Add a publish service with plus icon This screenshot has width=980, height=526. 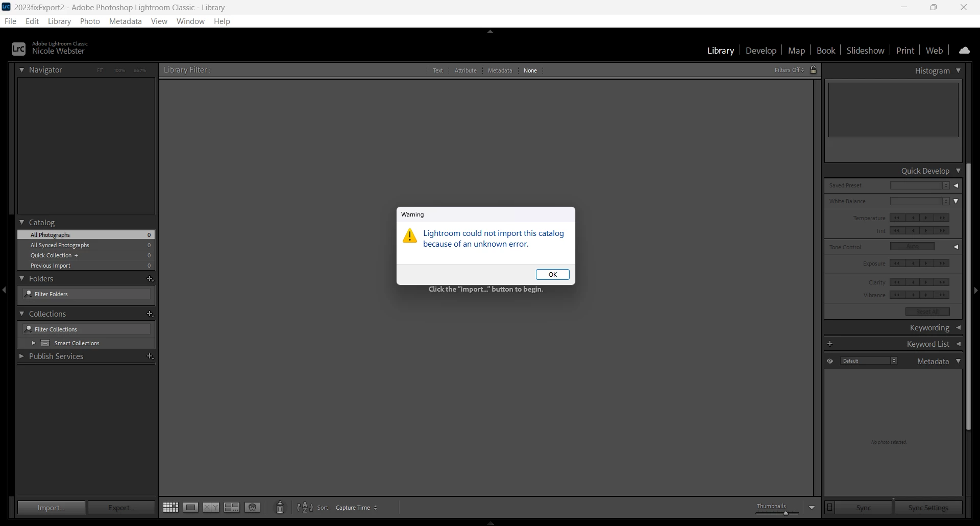click(150, 356)
